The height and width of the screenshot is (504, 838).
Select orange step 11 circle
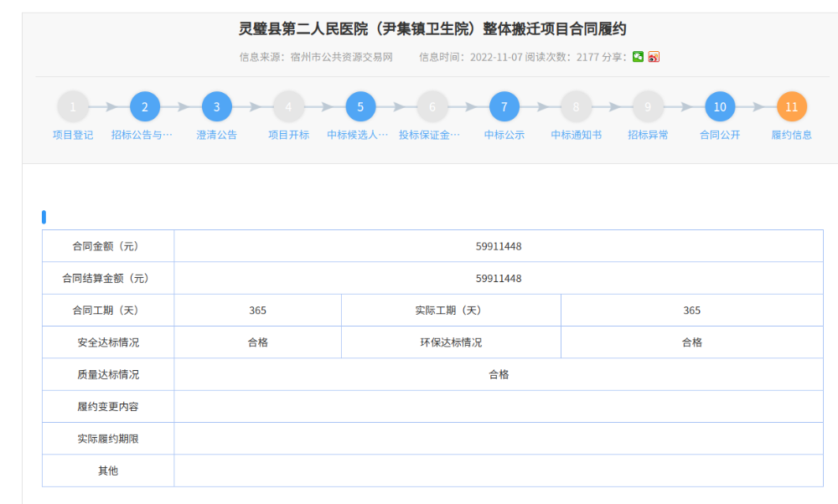pos(792,107)
